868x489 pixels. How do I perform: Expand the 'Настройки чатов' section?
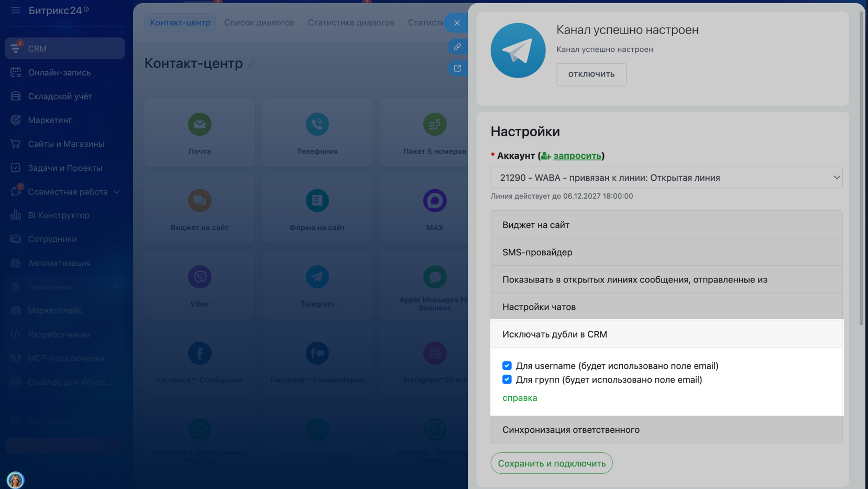[x=666, y=307]
